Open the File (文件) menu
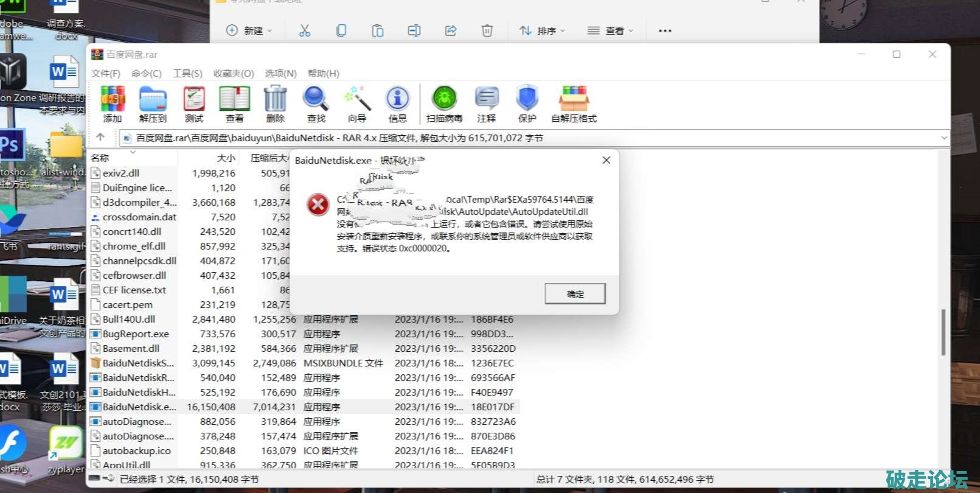 106,74
